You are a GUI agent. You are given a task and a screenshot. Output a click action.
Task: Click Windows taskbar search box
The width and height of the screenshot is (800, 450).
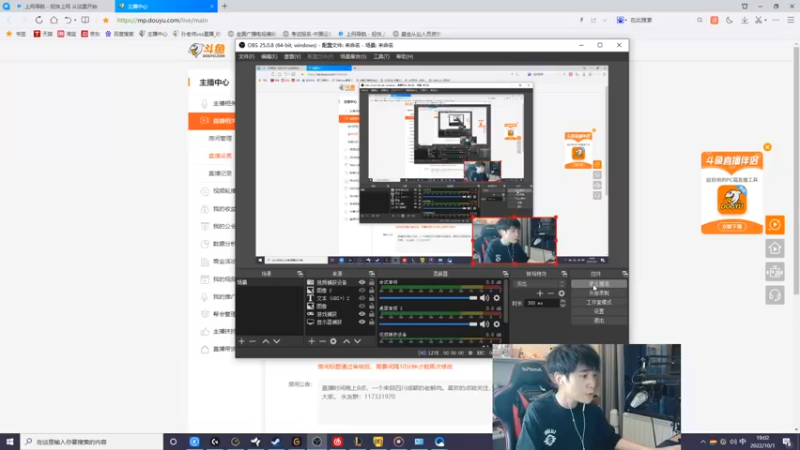coord(92,442)
